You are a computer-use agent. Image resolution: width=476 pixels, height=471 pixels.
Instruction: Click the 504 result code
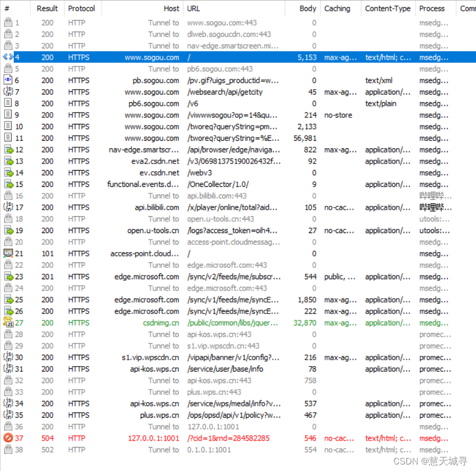point(48,438)
